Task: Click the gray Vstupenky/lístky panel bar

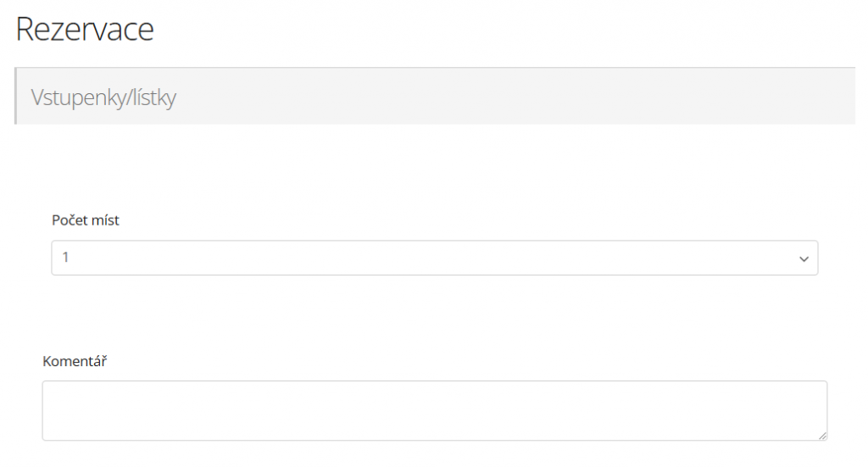Action: coord(509,97)
